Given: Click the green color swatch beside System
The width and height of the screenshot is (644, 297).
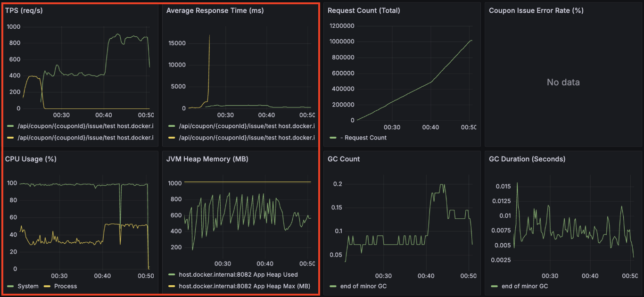Looking at the screenshot, I should pos(10,286).
